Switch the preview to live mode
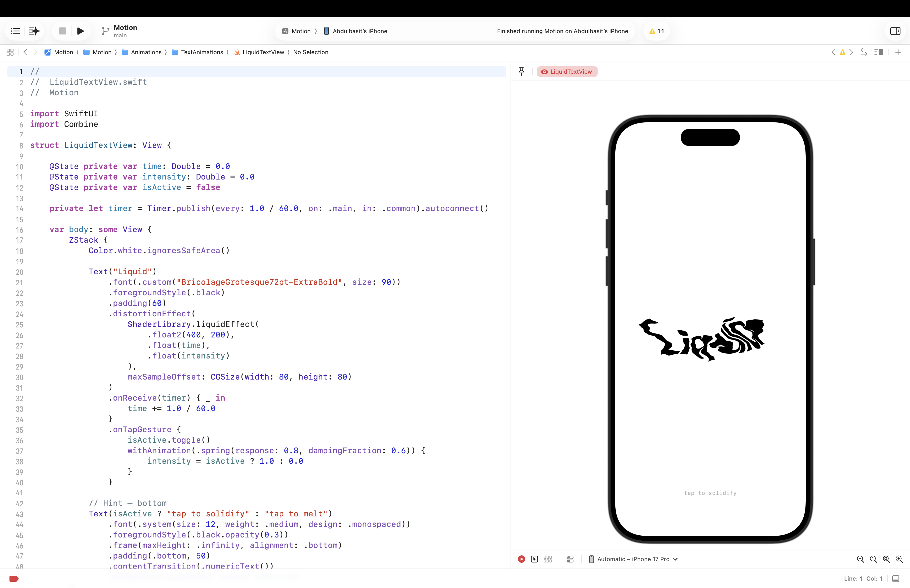This screenshot has height=588, width=910. point(521,559)
